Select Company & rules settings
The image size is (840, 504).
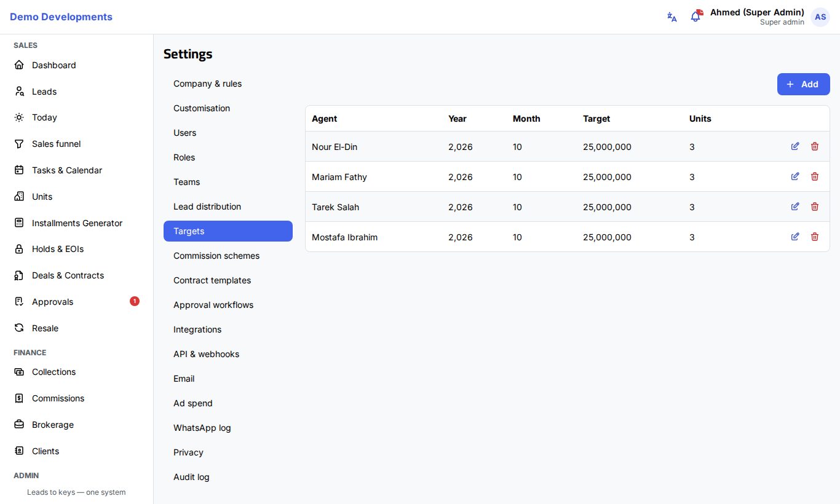click(228, 84)
